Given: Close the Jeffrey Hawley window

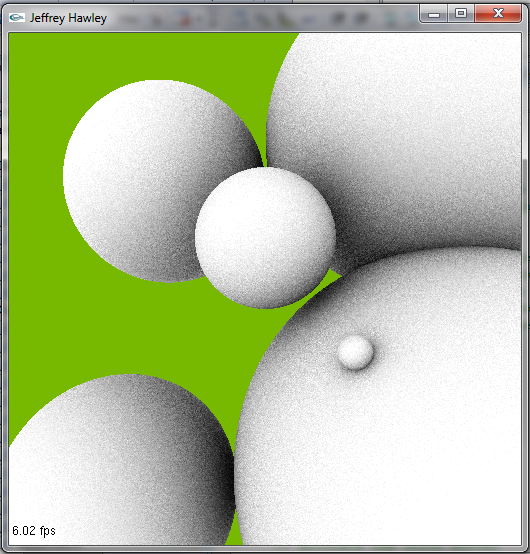Looking at the screenshot, I should pos(498,14).
